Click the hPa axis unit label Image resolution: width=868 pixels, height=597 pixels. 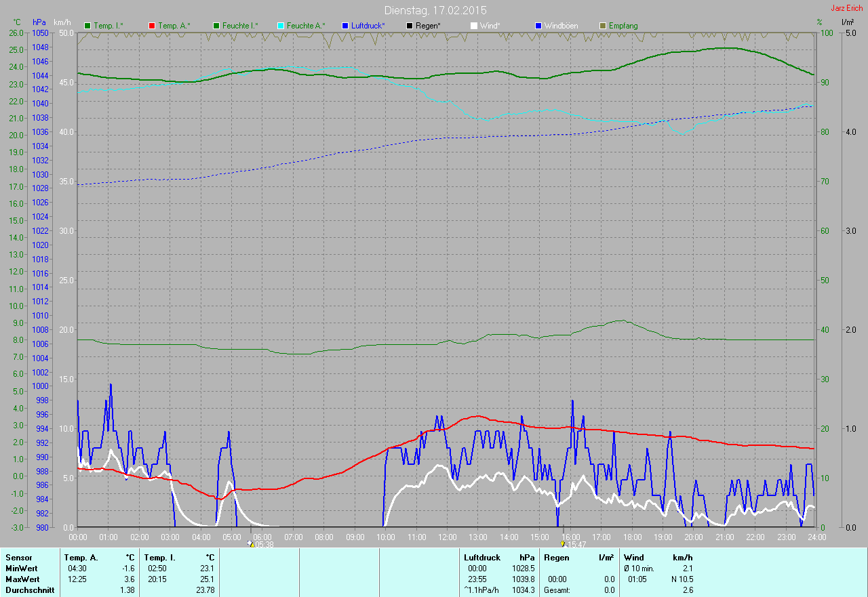39,22
